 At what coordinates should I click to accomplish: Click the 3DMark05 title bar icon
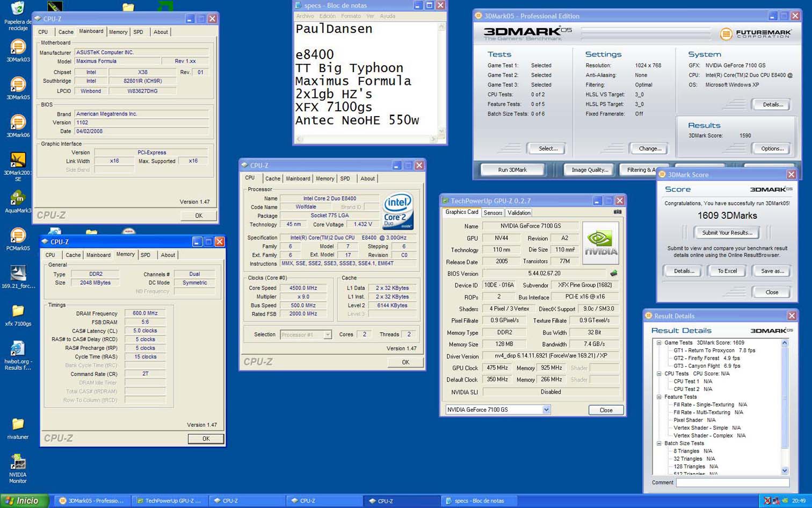click(479, 16)
